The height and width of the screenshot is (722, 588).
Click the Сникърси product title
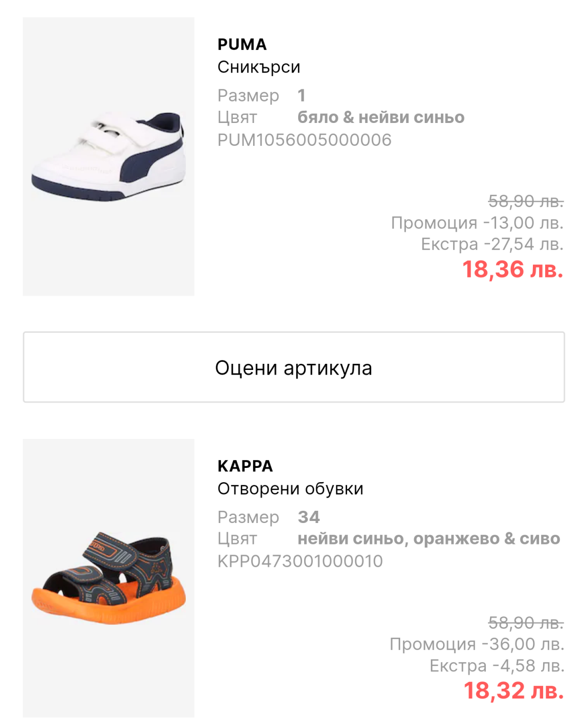(259, 67)
